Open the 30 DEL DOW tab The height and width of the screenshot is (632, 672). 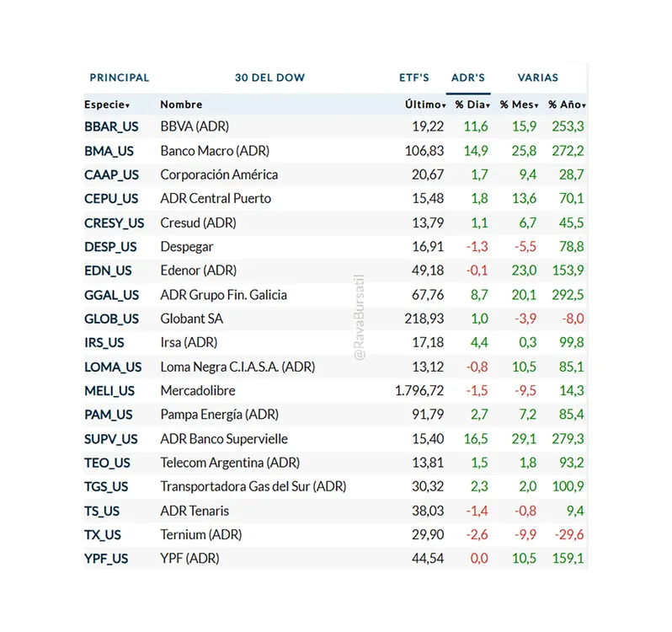(x=269, y=78)
